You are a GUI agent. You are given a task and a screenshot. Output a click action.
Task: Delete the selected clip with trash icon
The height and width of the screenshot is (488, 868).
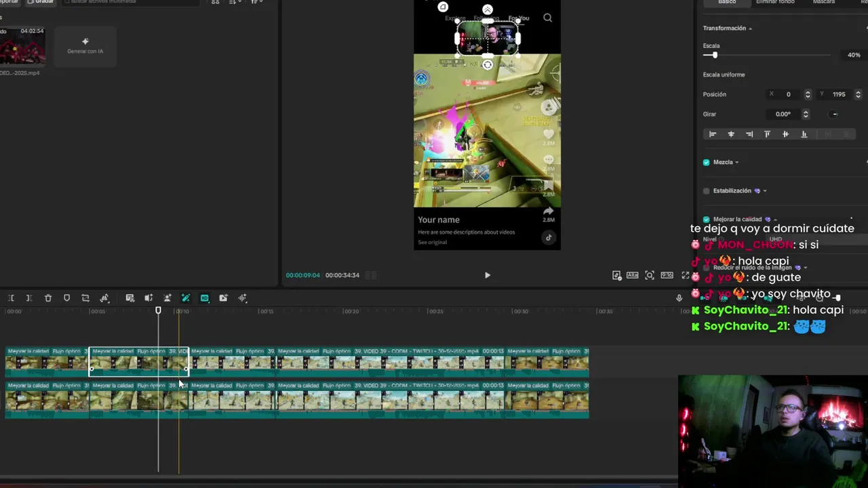(48, 298)
